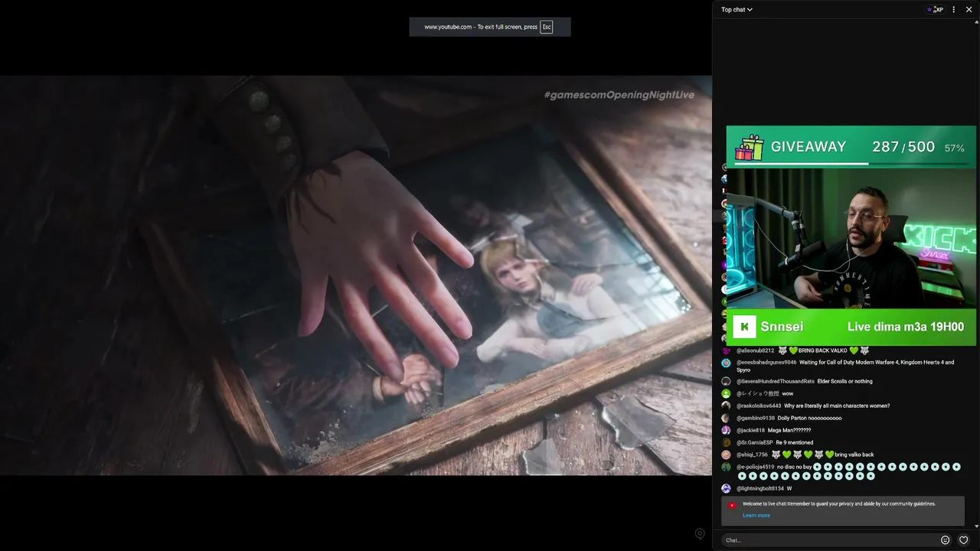Click the @Sr.GarciaESP username
The width and height of the screenshot is (980, 551).
coord(754,442)
